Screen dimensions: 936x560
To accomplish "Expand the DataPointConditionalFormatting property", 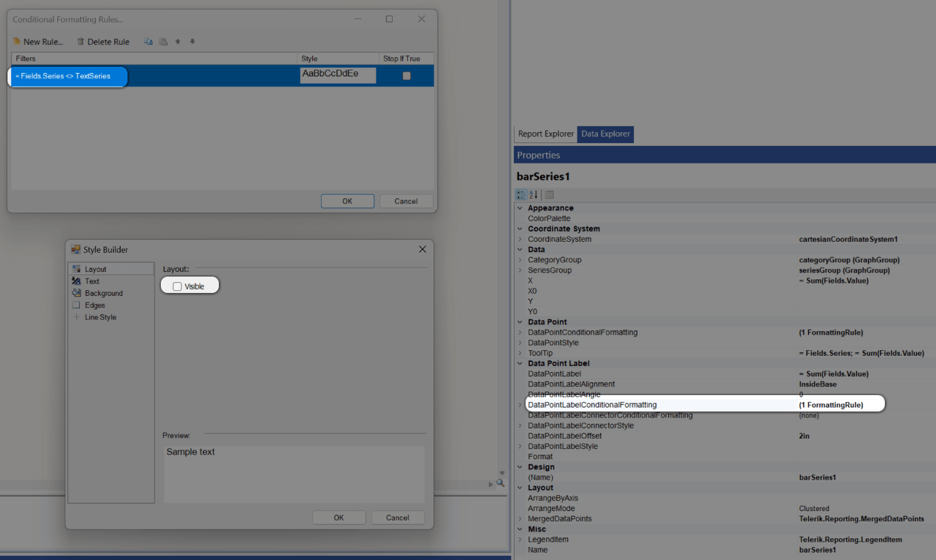I will (521, 332).
